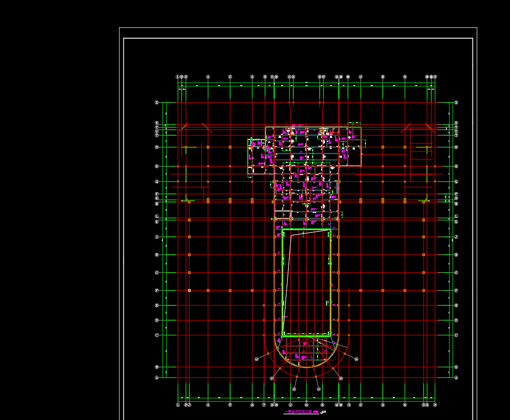Click axis bubble D on the left margin
510x420 pixels.
[x=157, y=320]
